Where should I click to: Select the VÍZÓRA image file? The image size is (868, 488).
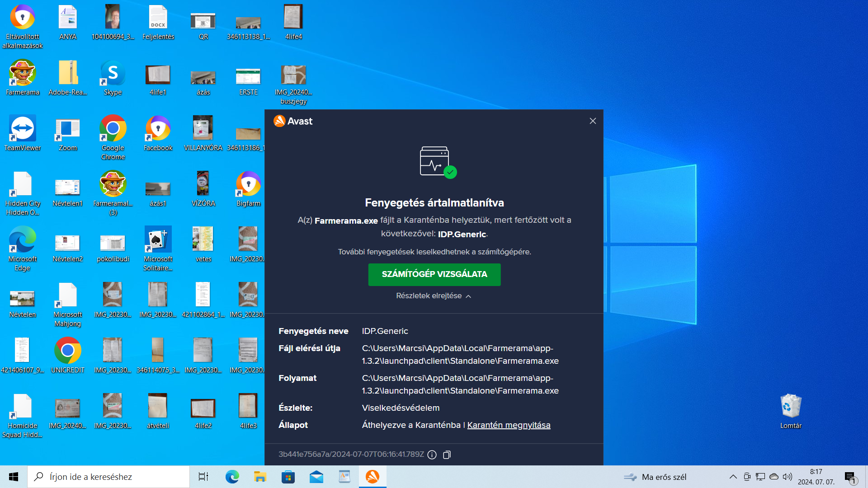coord(203,189)
